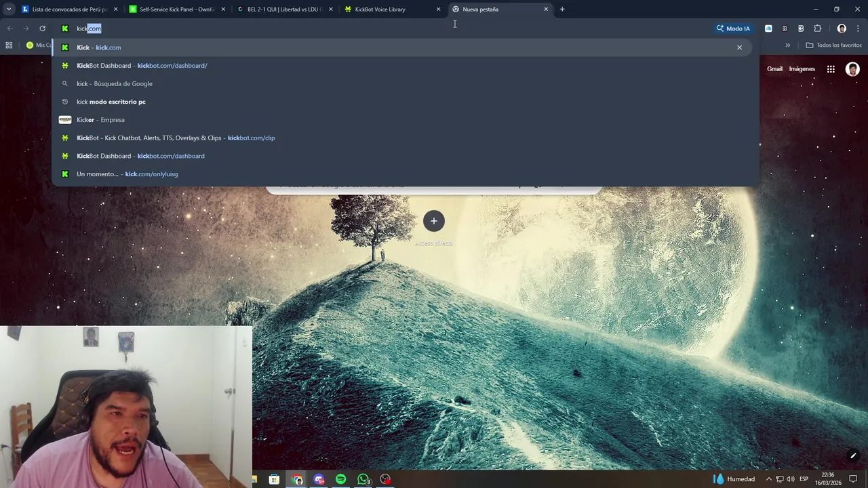This screenshot has height=488, width=868.
Task: Open the purple chat app in taskbar
Action: tap(319, 479)
